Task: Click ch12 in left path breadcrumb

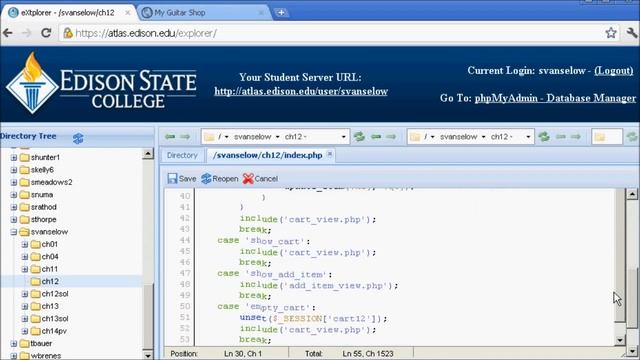Action: point(295,137)
